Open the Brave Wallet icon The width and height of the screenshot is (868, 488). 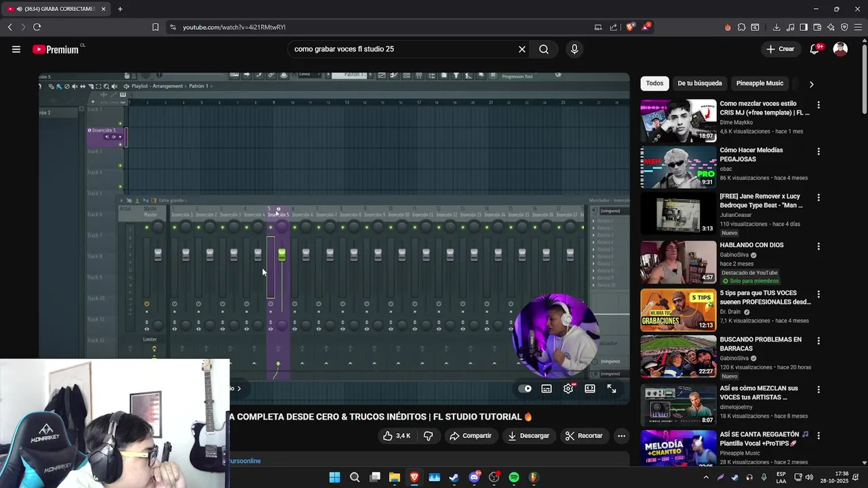tap(817, 27)
